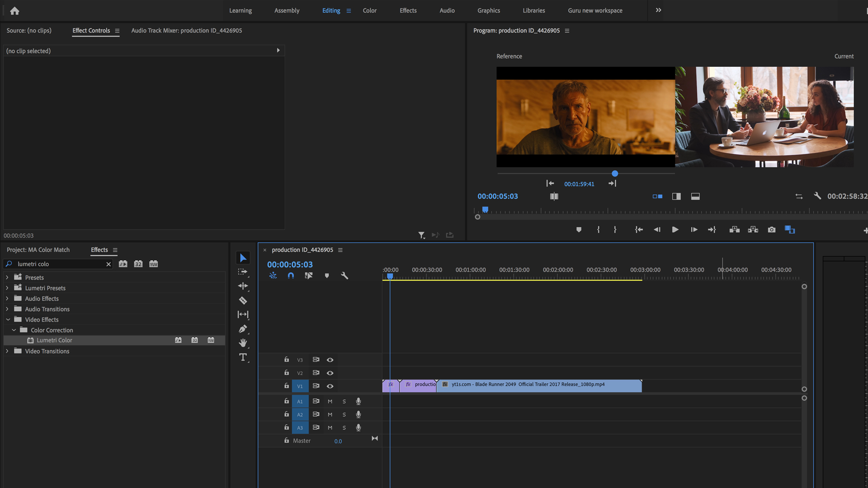
Task: Toggle insert sequences as nests
Action: point(273,276)
